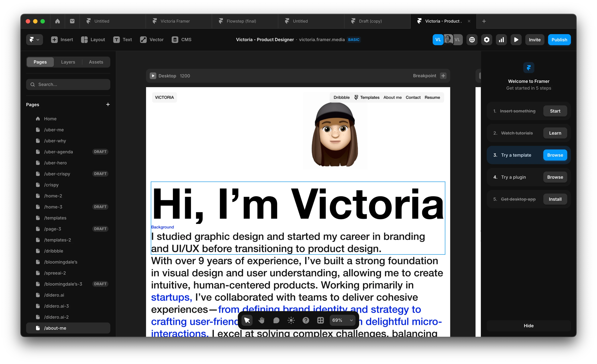Open the Insert tool

[x=62, y=40]
